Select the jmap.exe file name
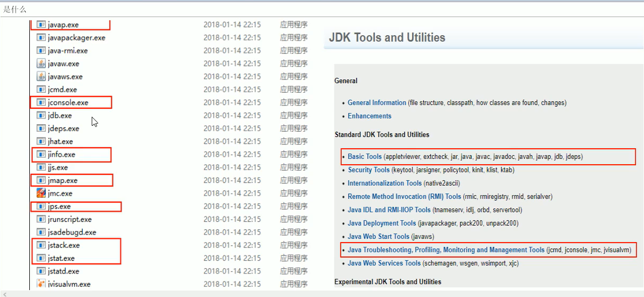The height and width of the screenshot is (297, 644). [x=63, y=180]
